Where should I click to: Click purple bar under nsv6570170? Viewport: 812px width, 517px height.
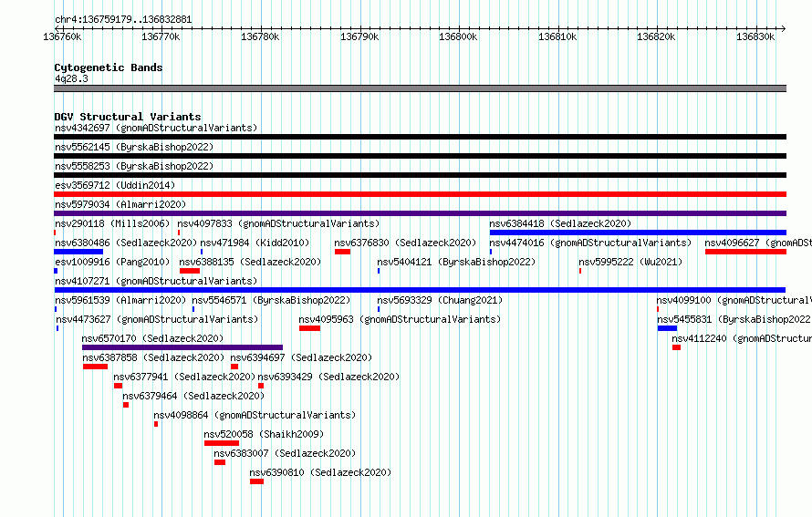pyautogui.click(x=182, y=347)
